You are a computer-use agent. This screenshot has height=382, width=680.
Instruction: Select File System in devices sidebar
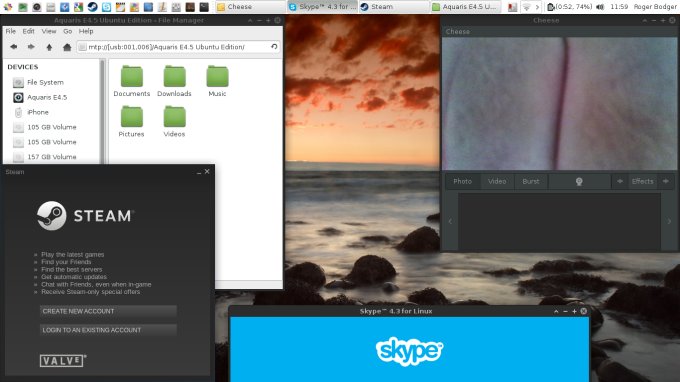pyautogui.click(x=45, y=82)
